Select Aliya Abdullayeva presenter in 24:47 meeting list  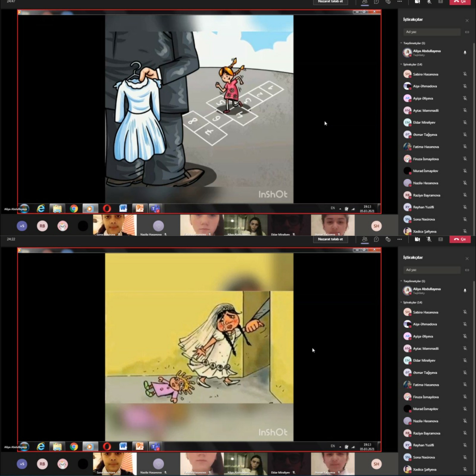435,53
